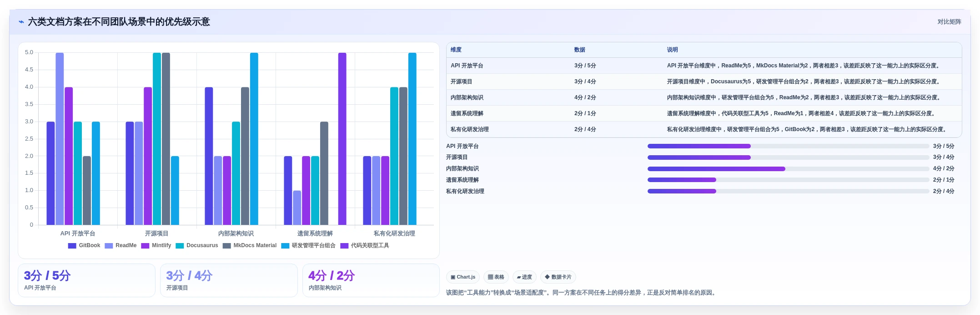Open the 3分 / 4分 开源项目 card
Image resolution: width=980 pixels, height=315 pixels.
(229, 280)
